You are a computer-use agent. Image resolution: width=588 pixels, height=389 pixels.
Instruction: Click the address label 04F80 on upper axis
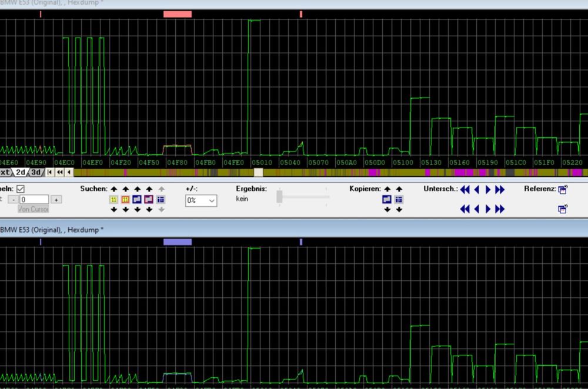[177, 163]
